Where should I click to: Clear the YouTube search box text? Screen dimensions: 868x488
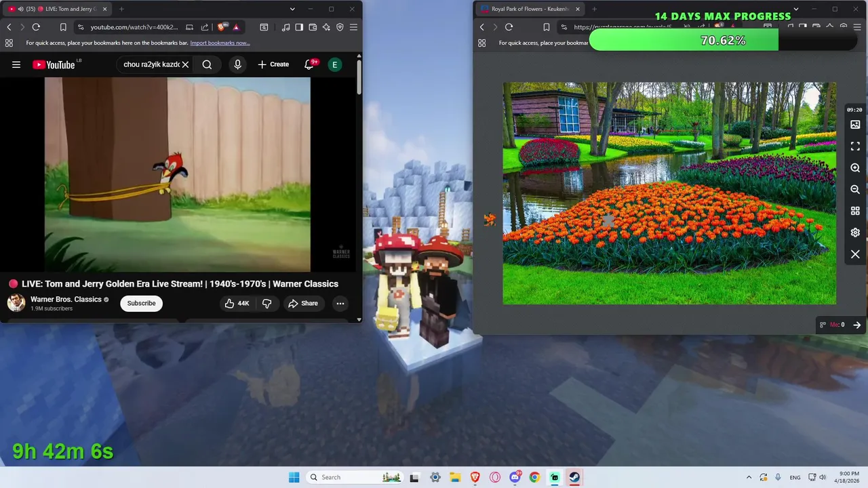185,64
